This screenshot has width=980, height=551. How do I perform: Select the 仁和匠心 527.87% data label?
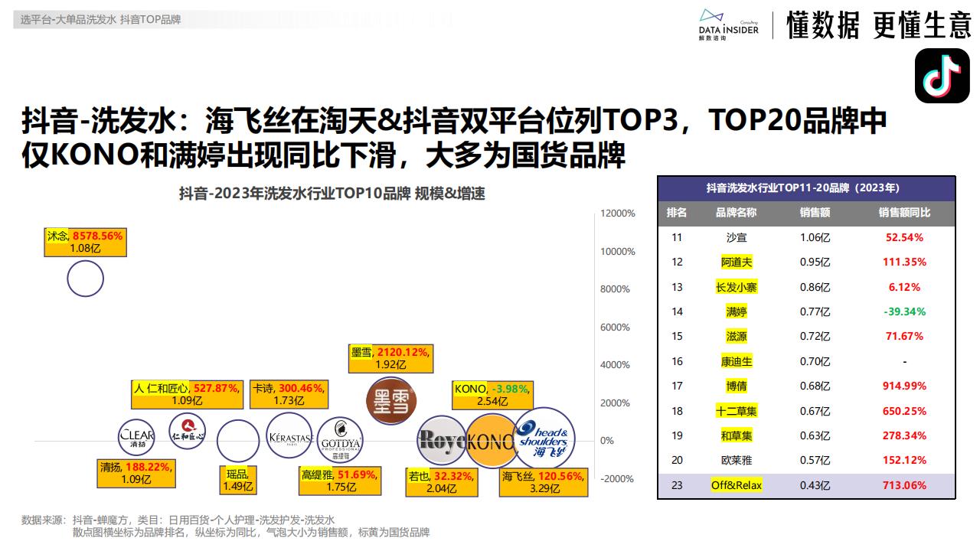click(188, 394)
